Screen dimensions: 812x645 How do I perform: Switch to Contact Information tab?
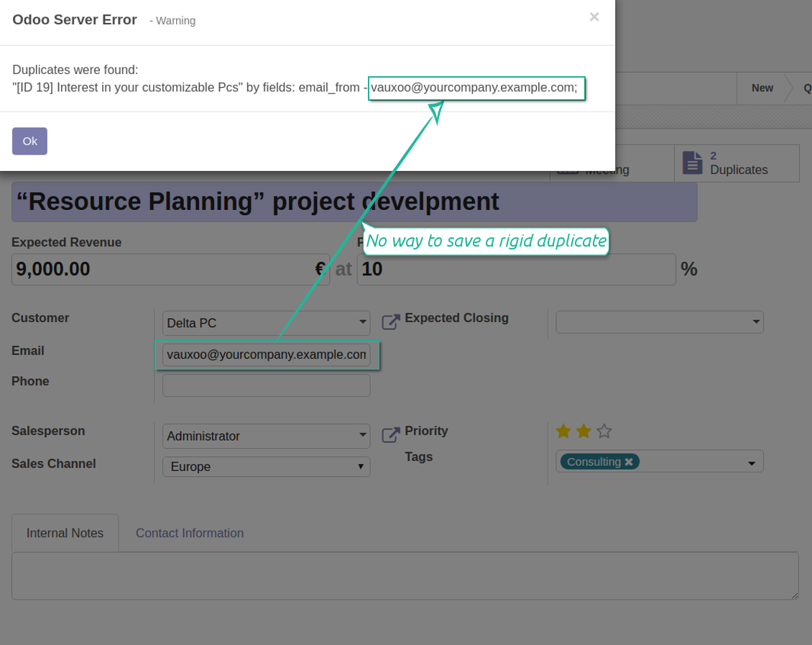coord(190,533)
